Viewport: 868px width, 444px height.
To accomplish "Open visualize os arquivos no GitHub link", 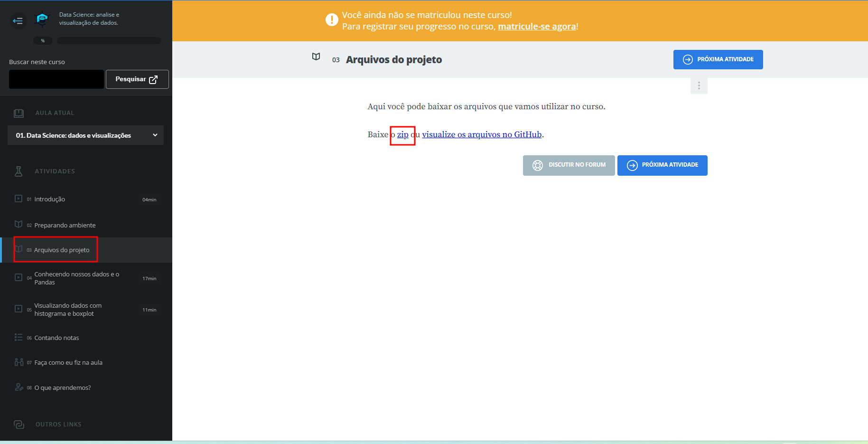I will click(x=482, y=134).
